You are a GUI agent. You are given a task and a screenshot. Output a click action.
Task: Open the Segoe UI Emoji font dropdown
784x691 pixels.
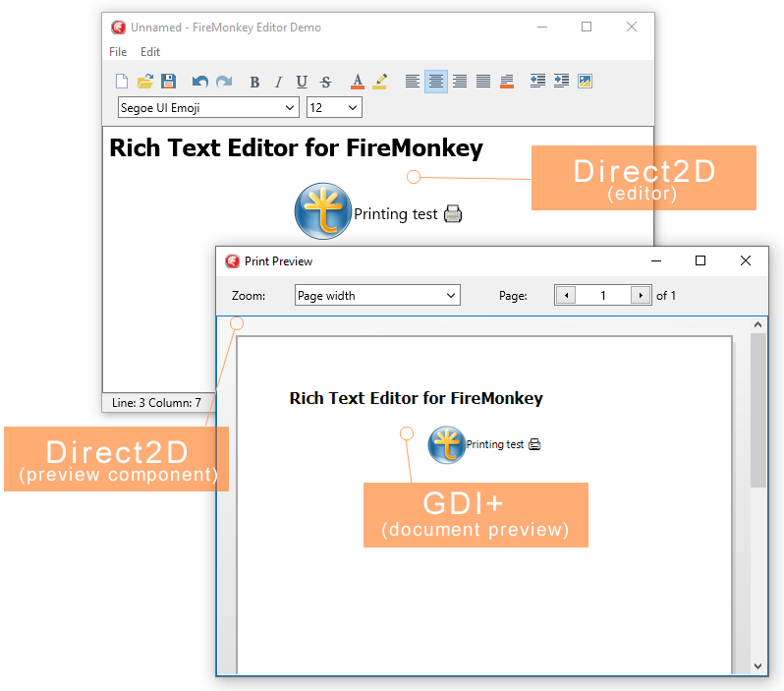click(208, 107)
